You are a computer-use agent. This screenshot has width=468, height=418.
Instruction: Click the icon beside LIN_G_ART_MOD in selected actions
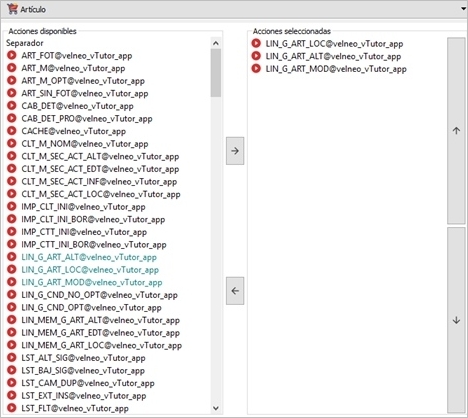pyautogui.click(x=256, y=69)
